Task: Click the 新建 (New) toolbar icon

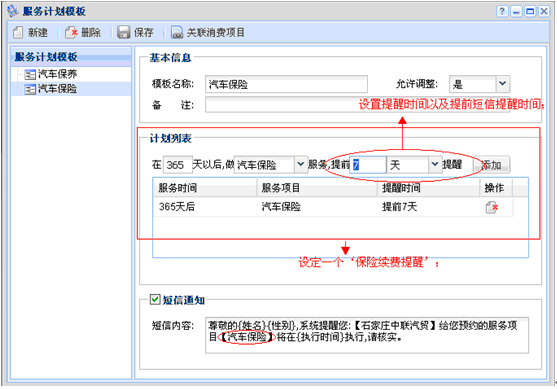Action: coord(18,33)
